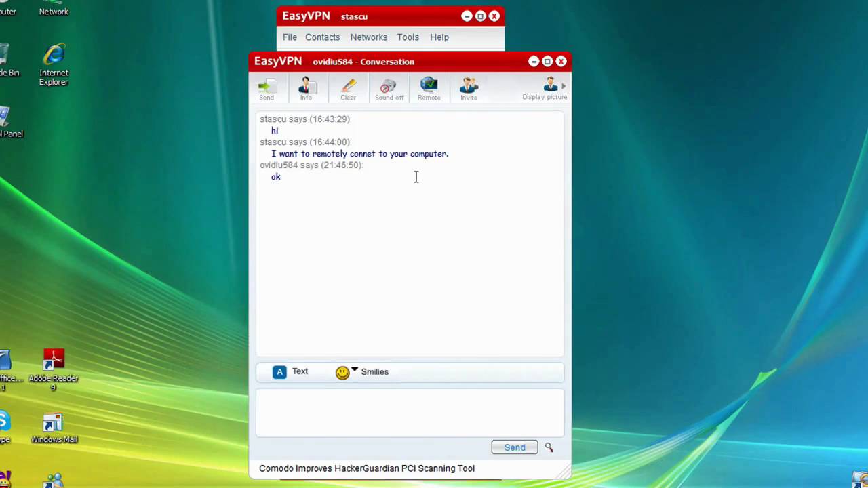This screenshot has width=868, height=488.
Task: Click 'ovidiu584 says (21:46:50)' line
Action: [311, 165]
